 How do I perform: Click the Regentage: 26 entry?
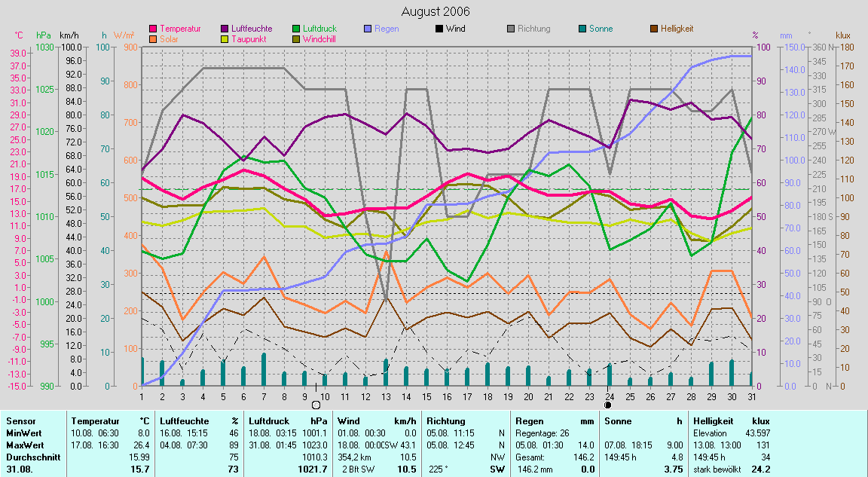tap(541, 433)
